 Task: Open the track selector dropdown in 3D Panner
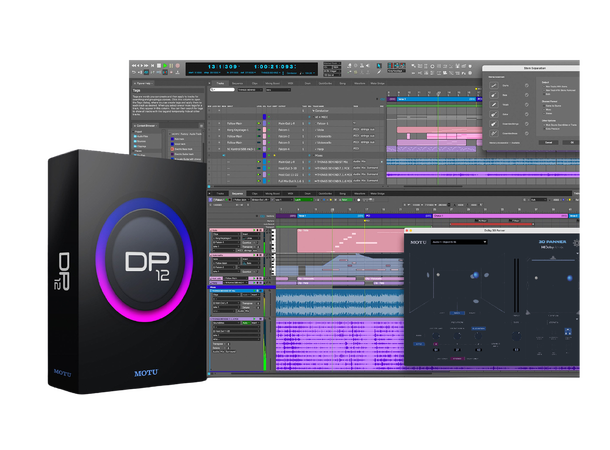click(459, 242)
